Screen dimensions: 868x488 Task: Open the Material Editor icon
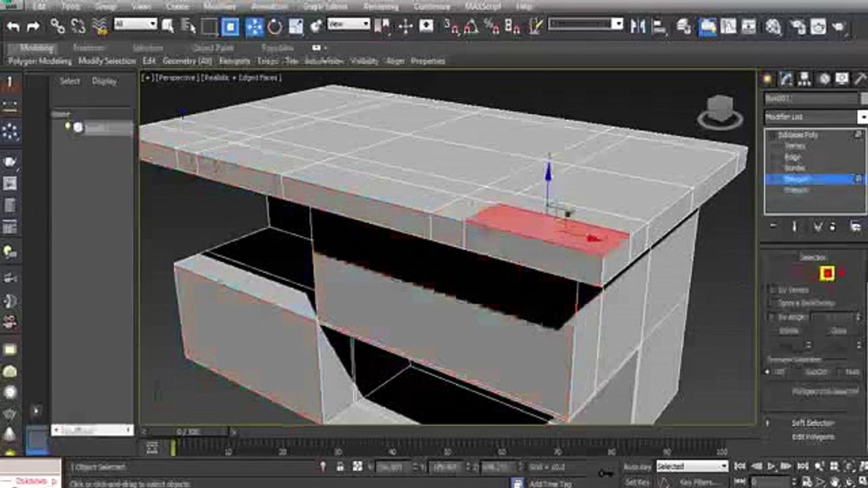pos(773,26)
